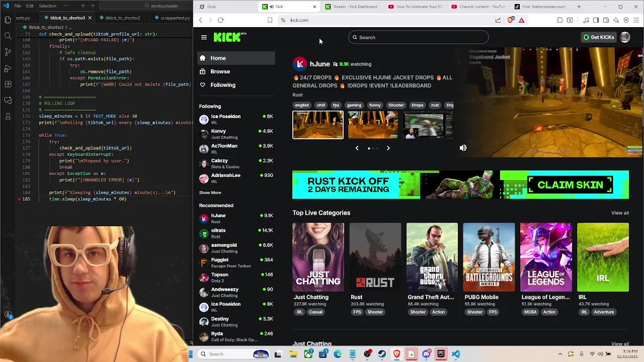Open Ice Poseidon in Following list
This screenshot has height=362, width=644.
click(x=236, y=119)
